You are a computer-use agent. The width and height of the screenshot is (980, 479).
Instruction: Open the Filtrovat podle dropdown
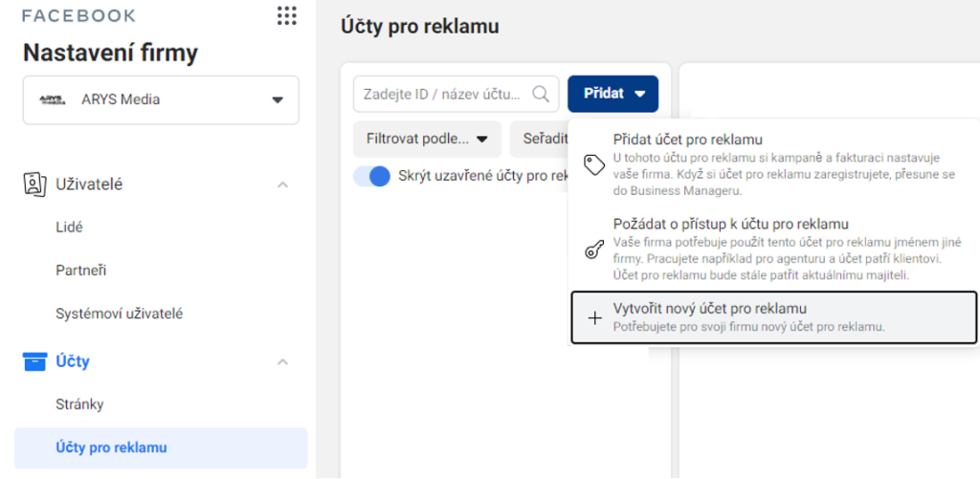point(427,140)
